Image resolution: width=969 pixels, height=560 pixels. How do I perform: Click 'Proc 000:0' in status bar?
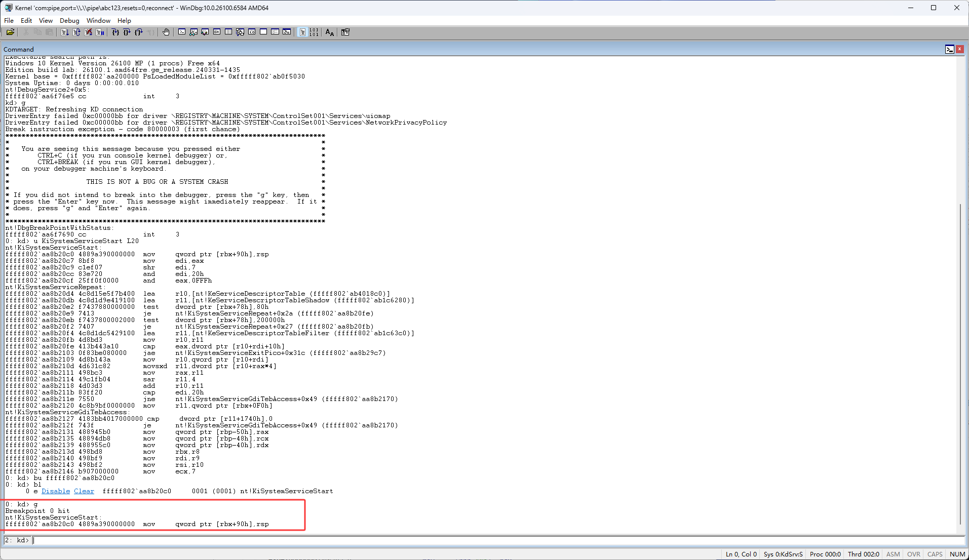(825, 554)
